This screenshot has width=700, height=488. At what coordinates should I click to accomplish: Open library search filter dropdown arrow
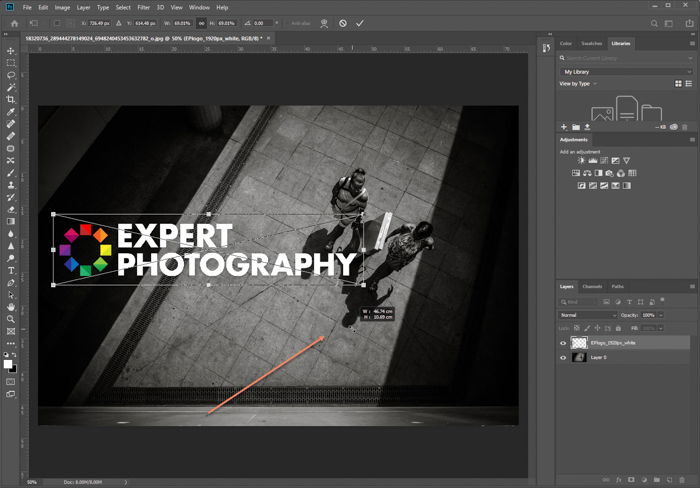click(690, 58)
